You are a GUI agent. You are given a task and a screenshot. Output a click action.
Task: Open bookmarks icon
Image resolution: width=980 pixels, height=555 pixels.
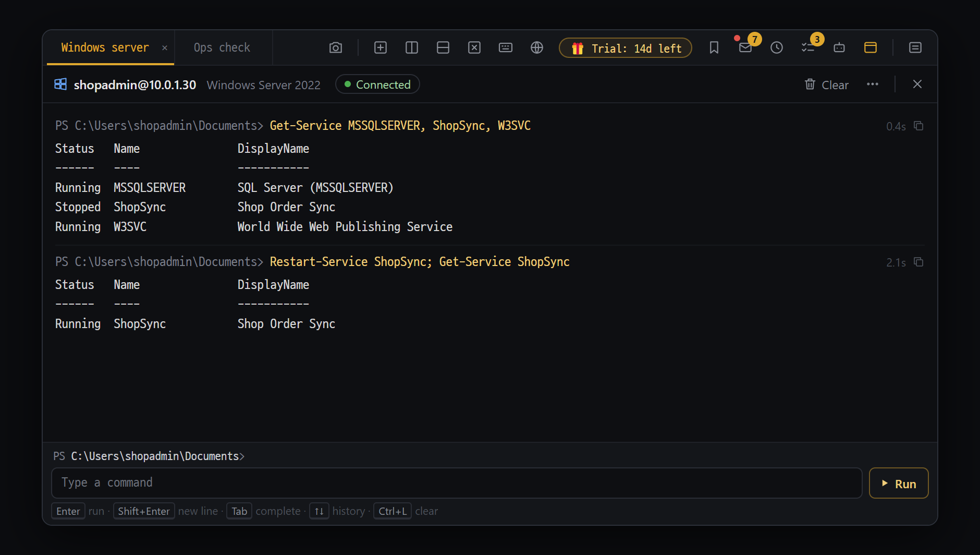pyautogui.click(x=714, y=47)
